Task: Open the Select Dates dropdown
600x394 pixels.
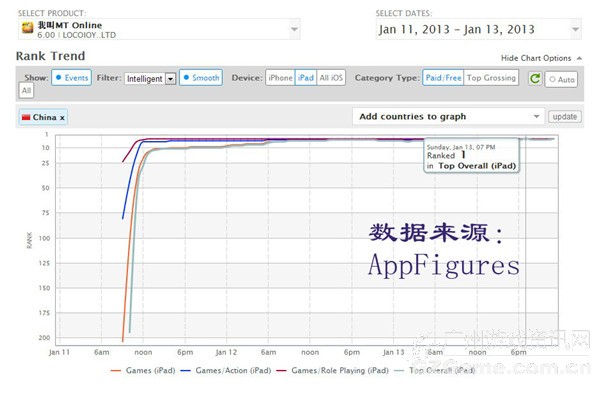Action: tap(478, 29)
